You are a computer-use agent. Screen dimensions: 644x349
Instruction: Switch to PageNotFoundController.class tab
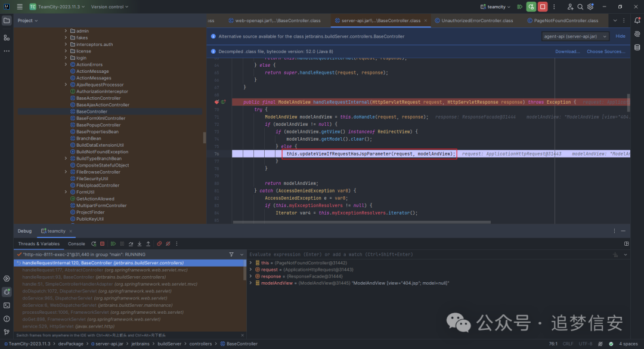tap(563, 20)
